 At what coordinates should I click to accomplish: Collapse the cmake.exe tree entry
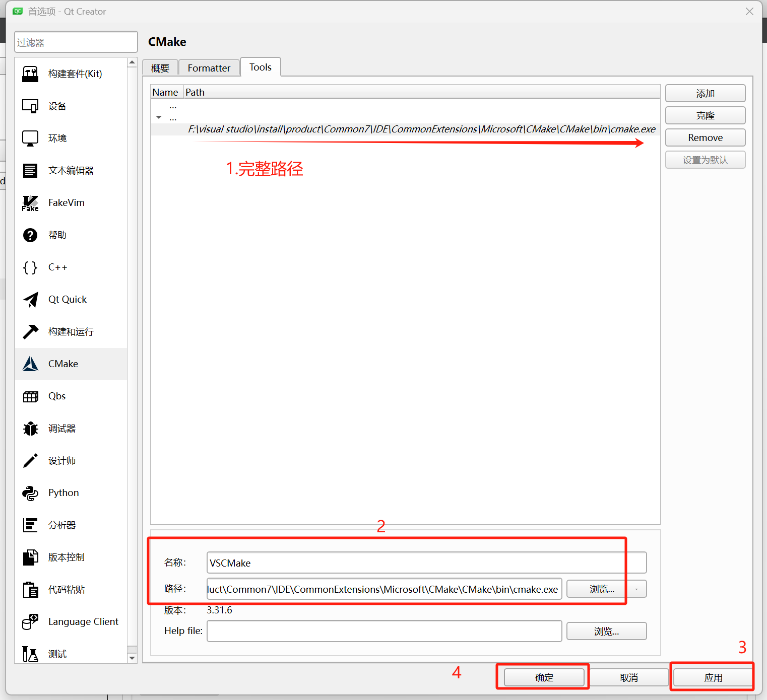[x=158, y=116]
